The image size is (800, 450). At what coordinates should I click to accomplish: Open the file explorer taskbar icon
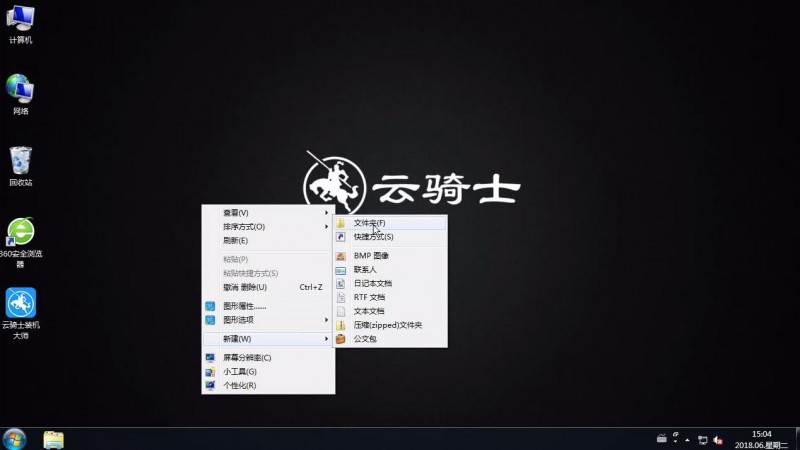pos(54,439)
